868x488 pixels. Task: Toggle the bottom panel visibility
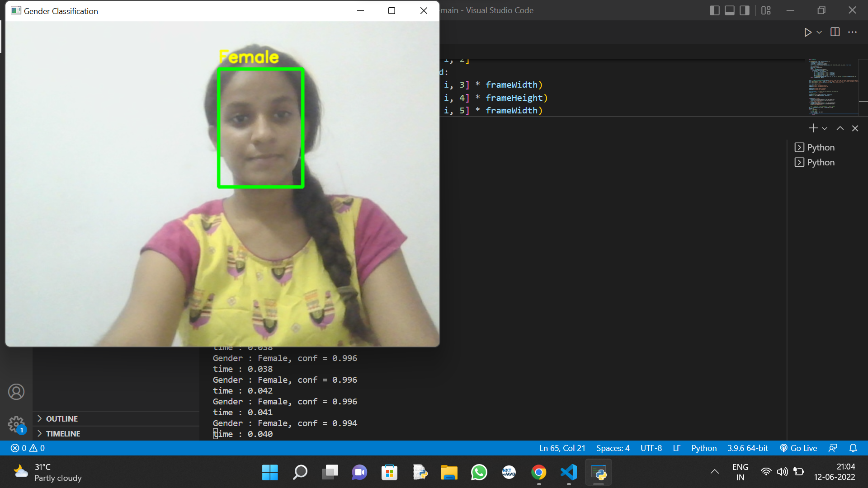tap(729, 10)
